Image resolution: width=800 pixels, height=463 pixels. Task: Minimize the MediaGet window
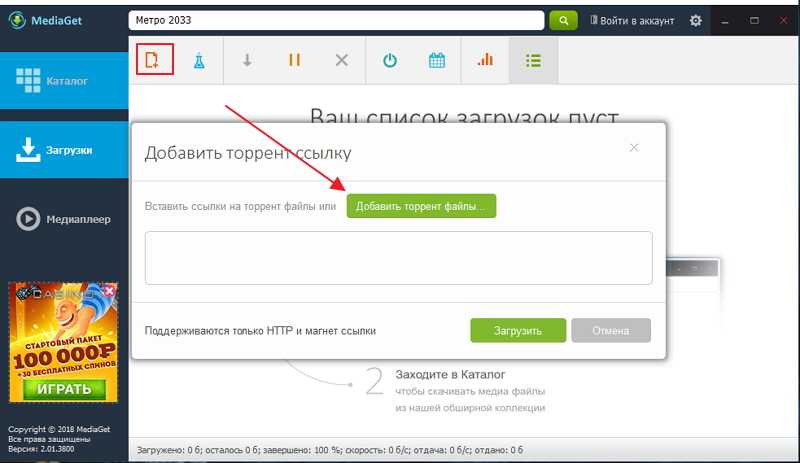coord(724,21)
